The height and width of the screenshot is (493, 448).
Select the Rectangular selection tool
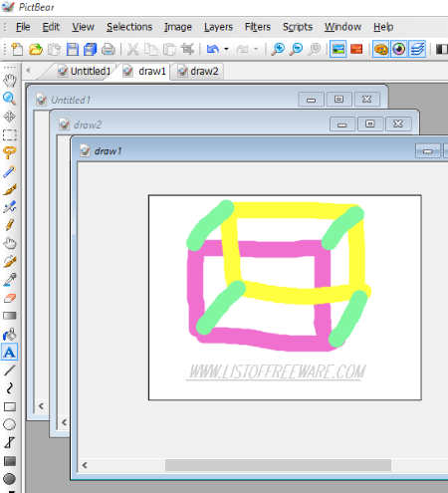pos(9,134)
